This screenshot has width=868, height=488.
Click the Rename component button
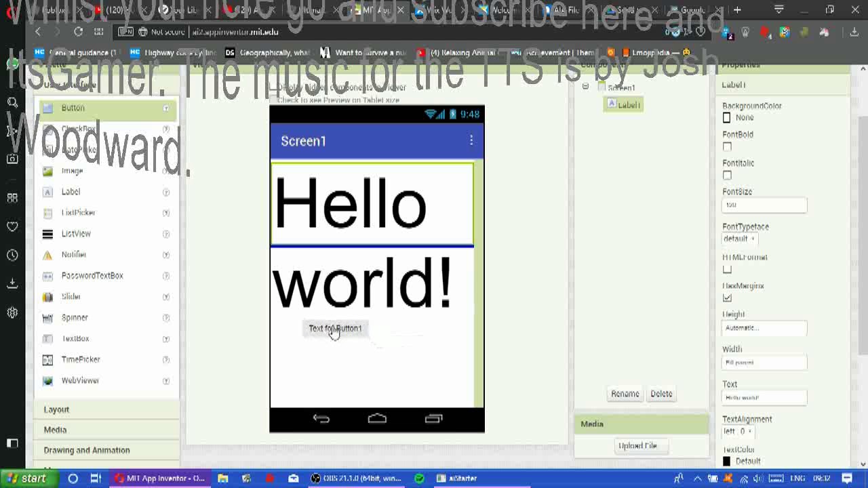[625, 394]
